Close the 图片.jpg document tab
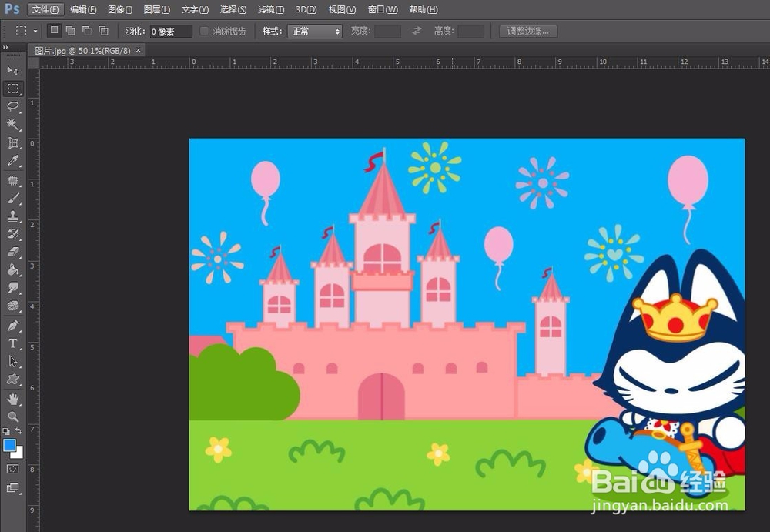770x532 pixels. 139,50
